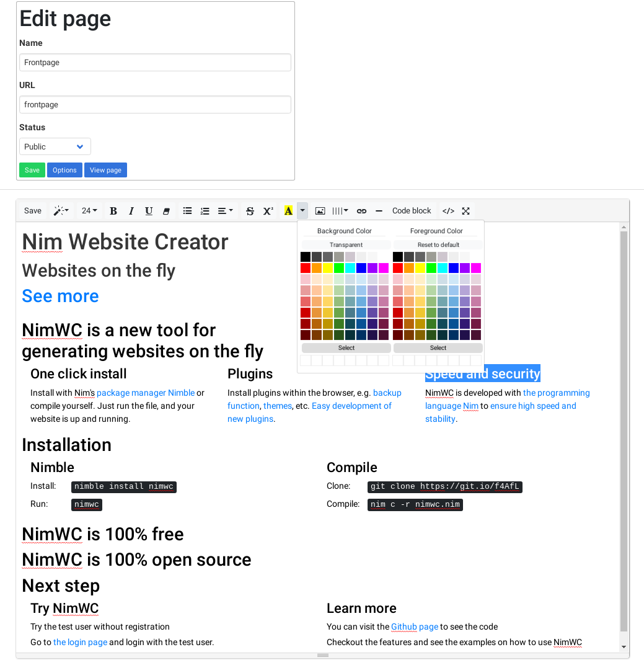Viewport: 644px width, 660px height.
Task: Toggle underline formatting
Action: [x=149, y=211]
